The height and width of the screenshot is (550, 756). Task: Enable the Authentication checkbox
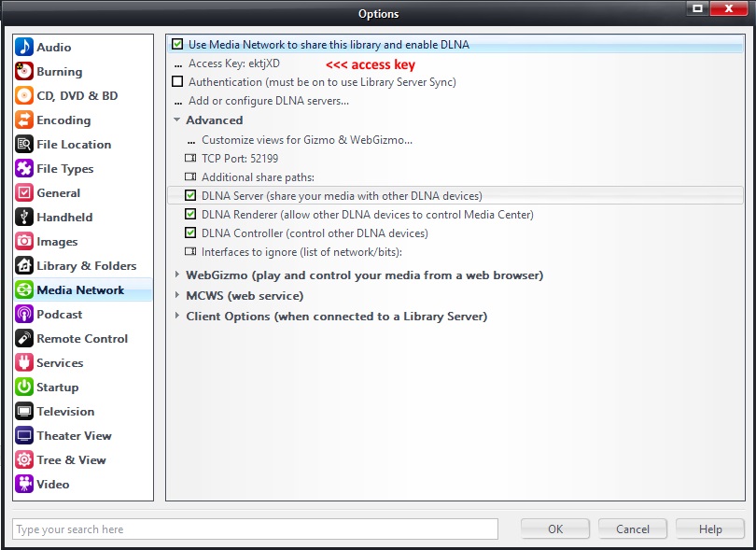click(x=177, y=82)
